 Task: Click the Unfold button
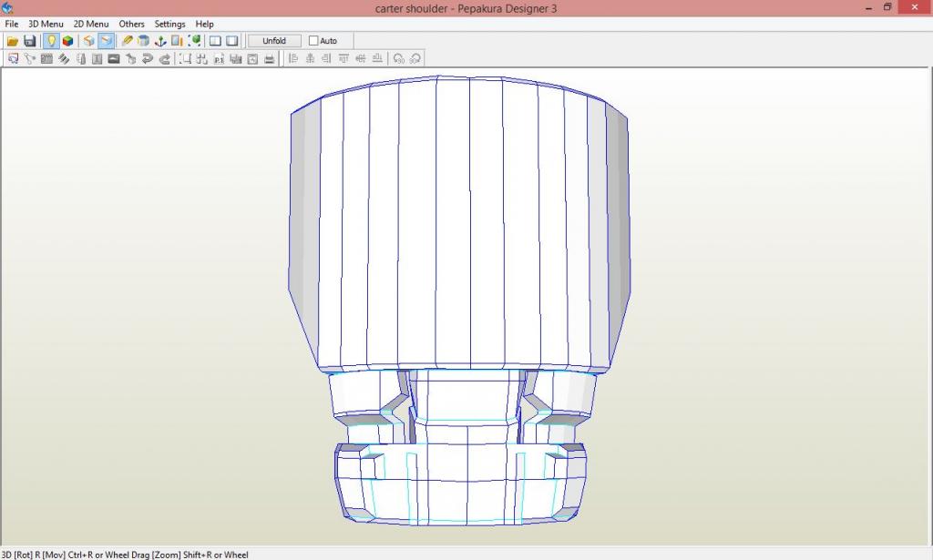274,41
